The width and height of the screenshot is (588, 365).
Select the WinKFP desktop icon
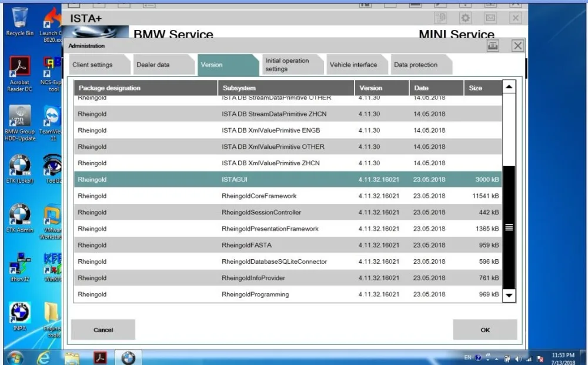pyautogui.click(x=52, y=267)
